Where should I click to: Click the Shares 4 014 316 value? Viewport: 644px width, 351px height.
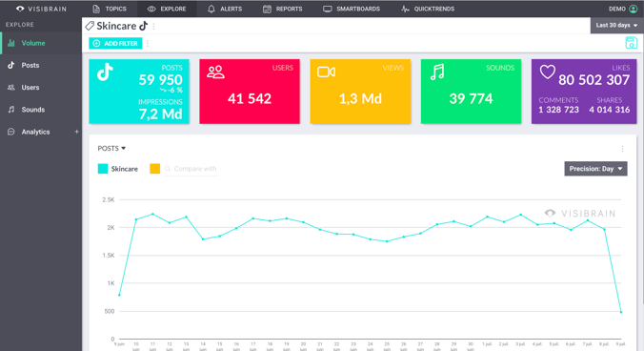coord(610,110)
